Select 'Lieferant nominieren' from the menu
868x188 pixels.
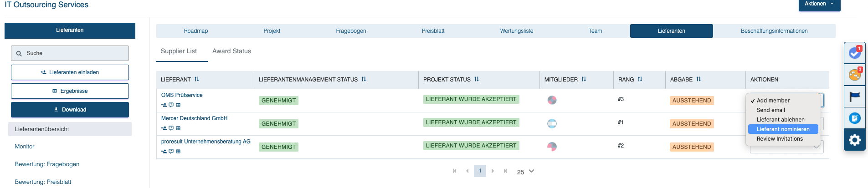pyautogui.click(x=783, y=129)
